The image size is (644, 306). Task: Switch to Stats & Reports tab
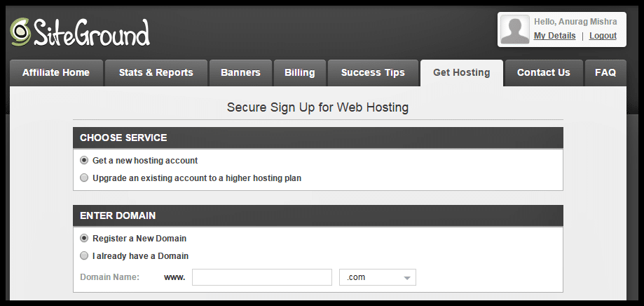coord(156,73)
